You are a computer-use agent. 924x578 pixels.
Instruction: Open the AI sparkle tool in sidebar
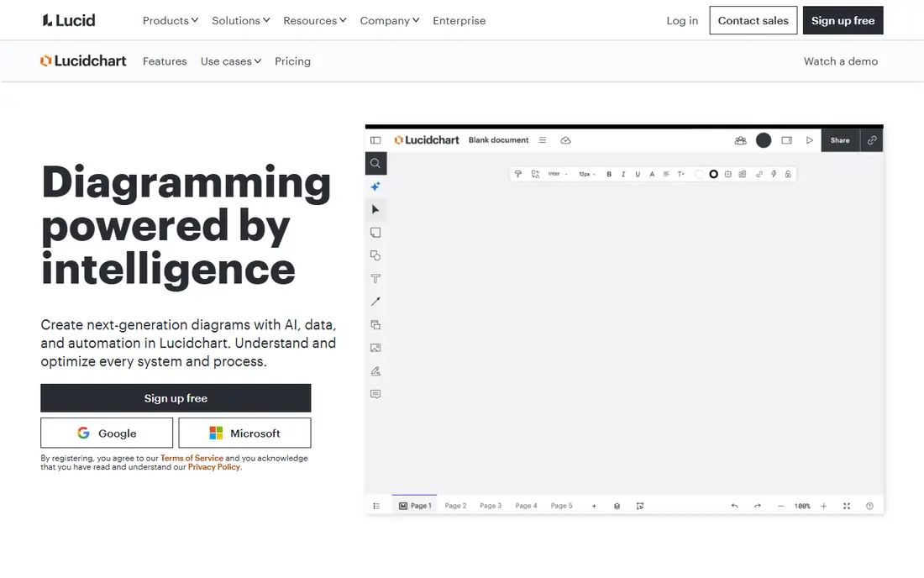pyautogui.click(x=375, y=187)
